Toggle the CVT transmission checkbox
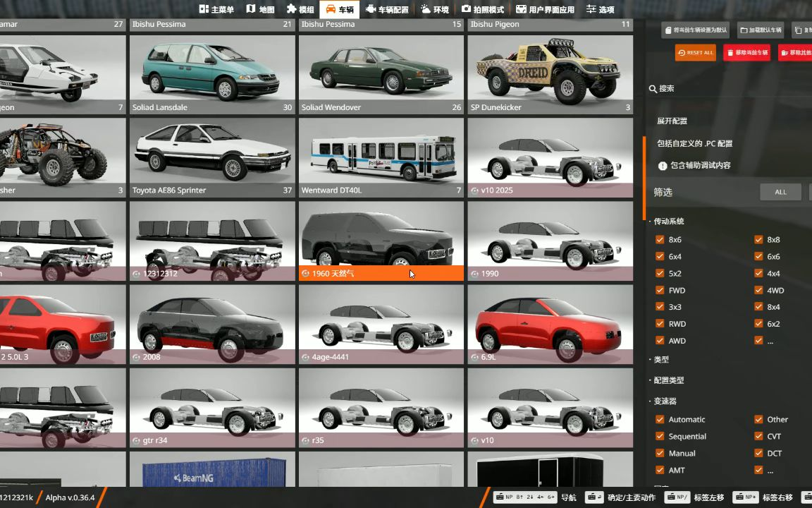This screenshot has height=508, width=812. pos(758,436)
